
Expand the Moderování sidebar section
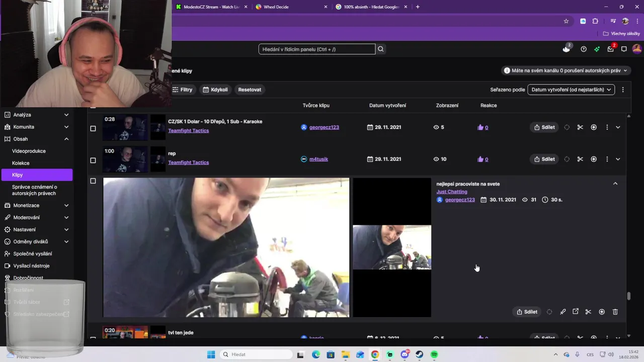(x=66, y=217)
